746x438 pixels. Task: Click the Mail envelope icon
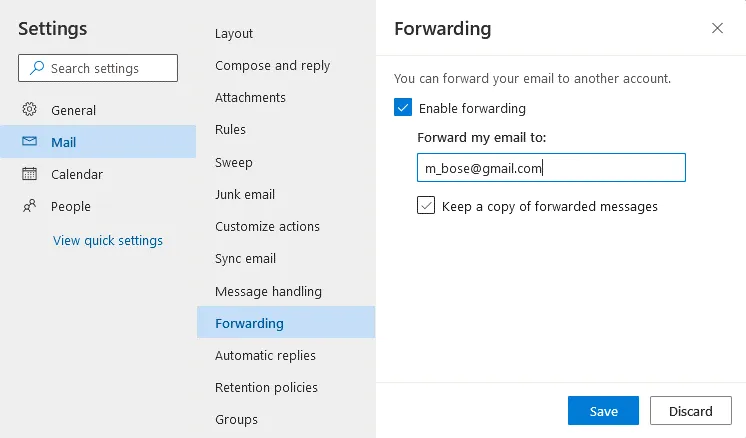(x=30, y=142)
